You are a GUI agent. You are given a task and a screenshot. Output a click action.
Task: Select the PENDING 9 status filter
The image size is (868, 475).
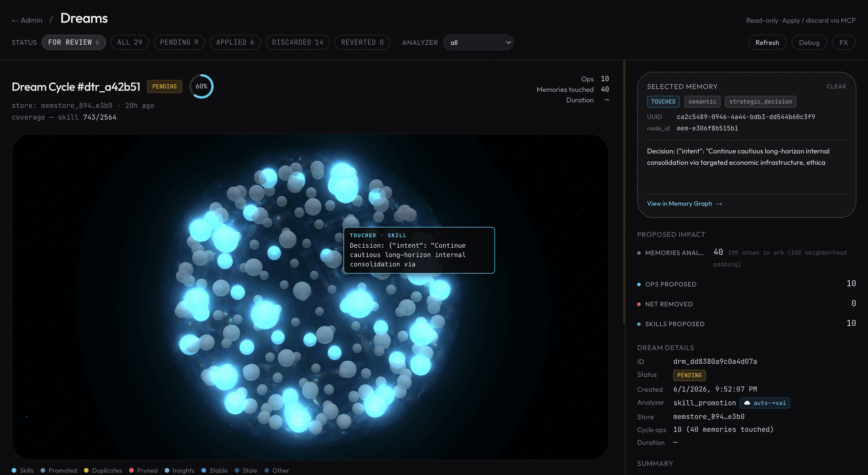[179, 42]
